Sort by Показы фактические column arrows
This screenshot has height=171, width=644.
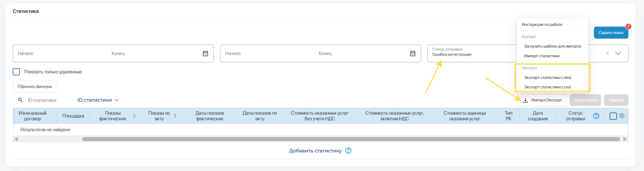(x=134, y=116)
